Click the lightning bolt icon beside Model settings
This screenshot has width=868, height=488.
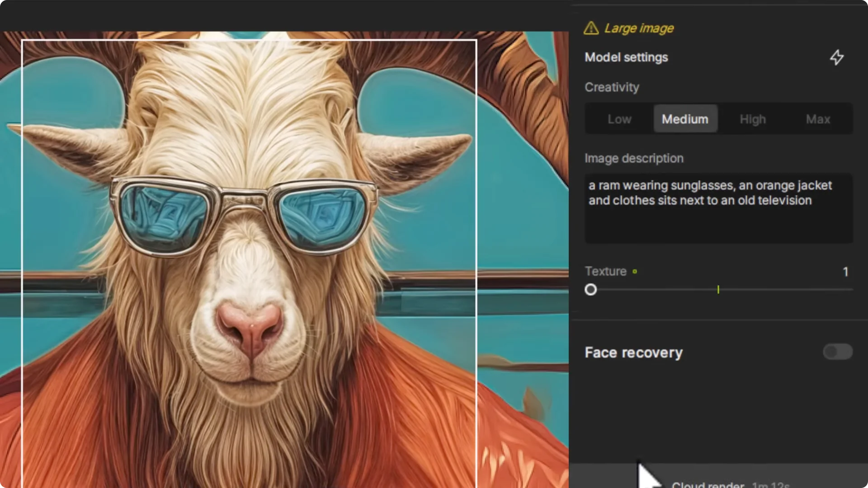click(837, 57)
